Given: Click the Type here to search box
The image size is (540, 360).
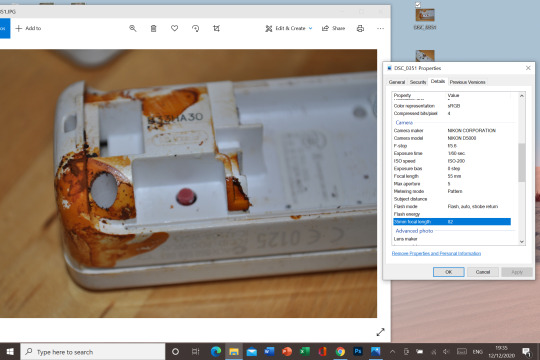Looking at the screenshot, I should click(x=93, y=352).
